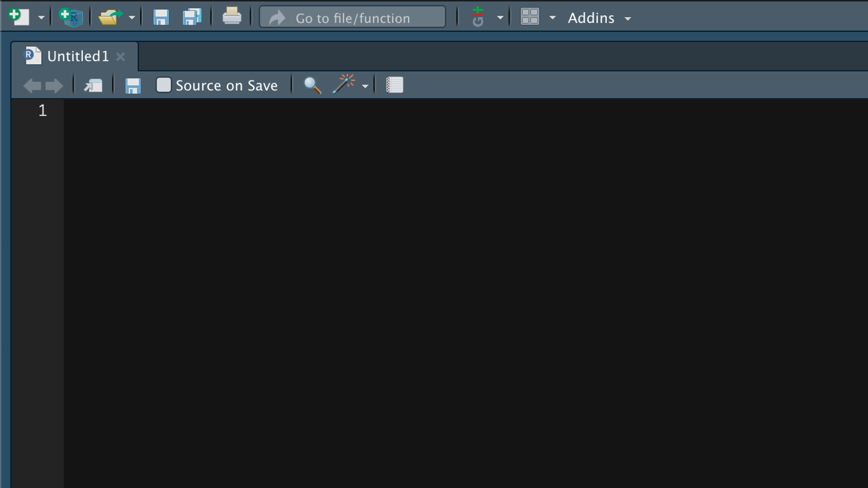Enable the Source on Save checkbox
The image size is (868, 488).
163,85
